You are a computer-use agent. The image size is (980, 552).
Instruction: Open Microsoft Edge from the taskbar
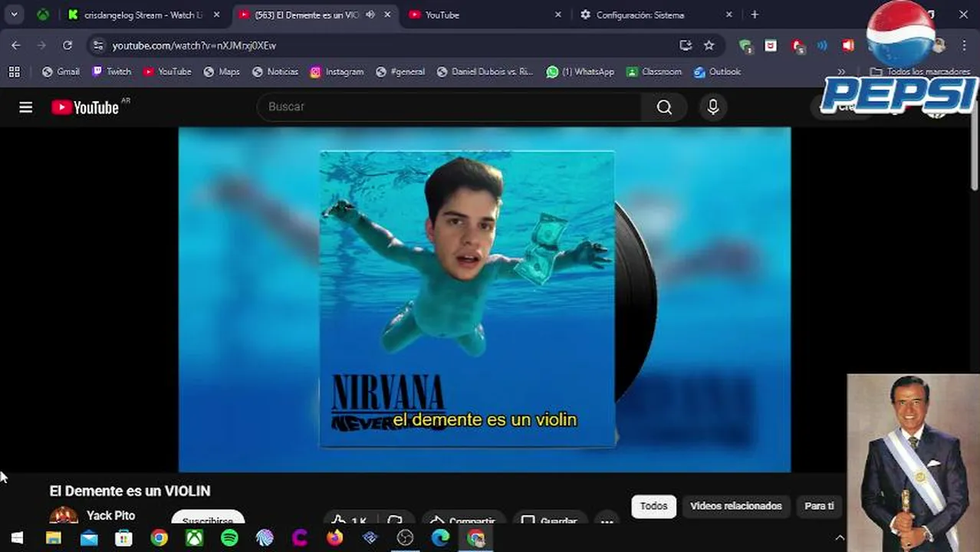[x=440, y=538]
